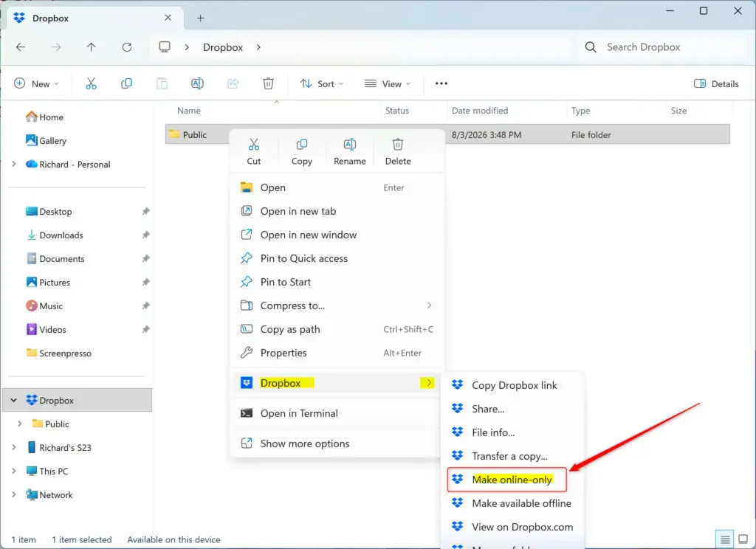The width and height of the screenshot is (756, 549).
Task: Sort by the Date modified column header
Action: coord(506,111)
